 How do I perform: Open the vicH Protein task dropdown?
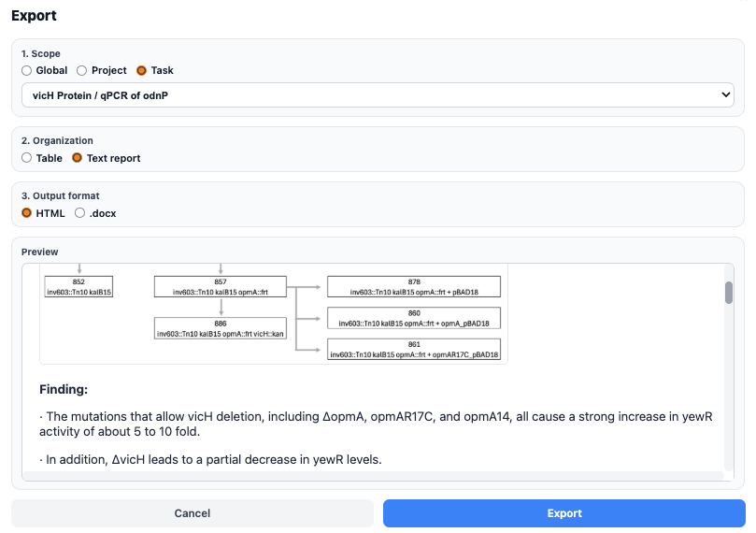[378, 94]
